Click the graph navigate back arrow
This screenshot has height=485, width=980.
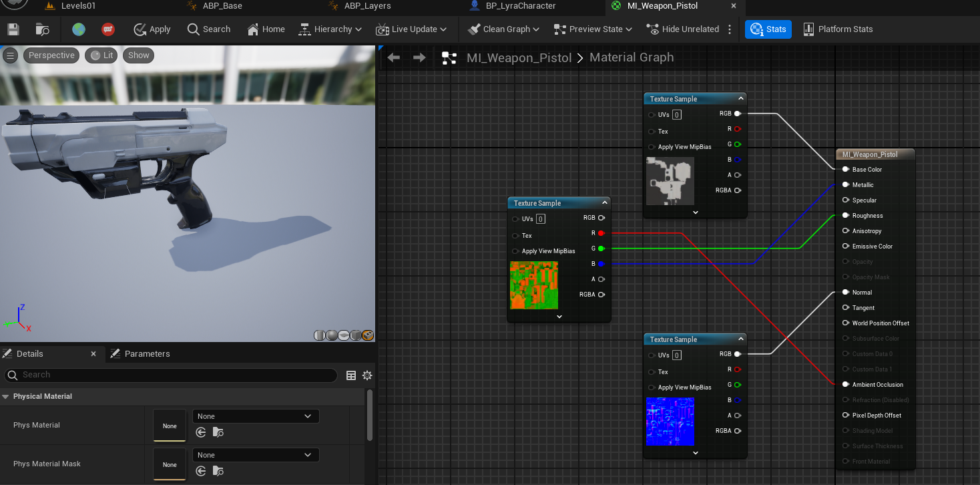tap(394, 57)
